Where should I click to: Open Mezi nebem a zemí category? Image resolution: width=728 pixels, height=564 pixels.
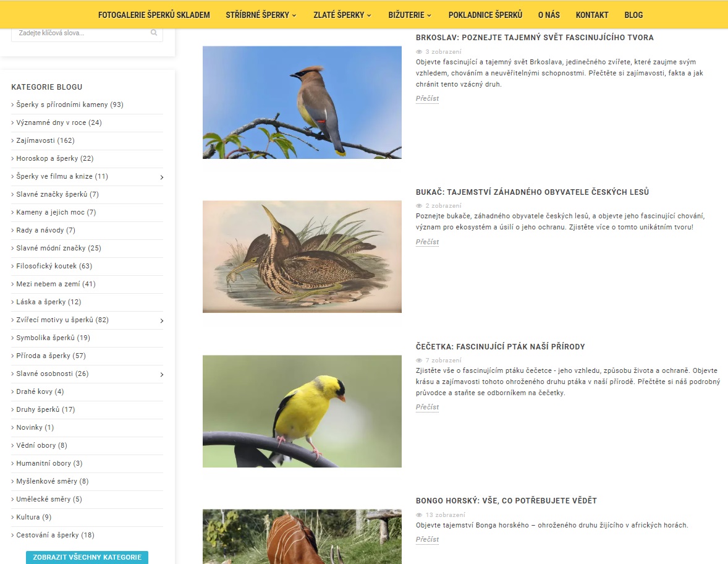(56, 284)
